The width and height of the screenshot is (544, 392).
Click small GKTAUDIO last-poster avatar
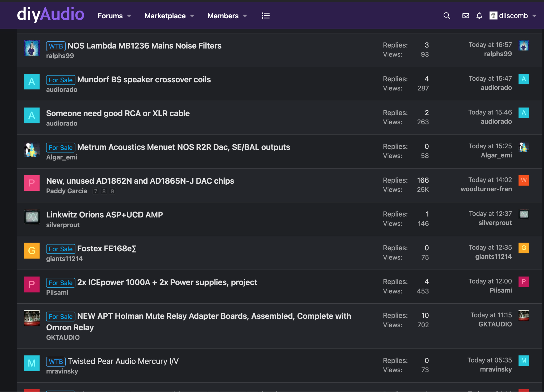click(x=524, y=316)
